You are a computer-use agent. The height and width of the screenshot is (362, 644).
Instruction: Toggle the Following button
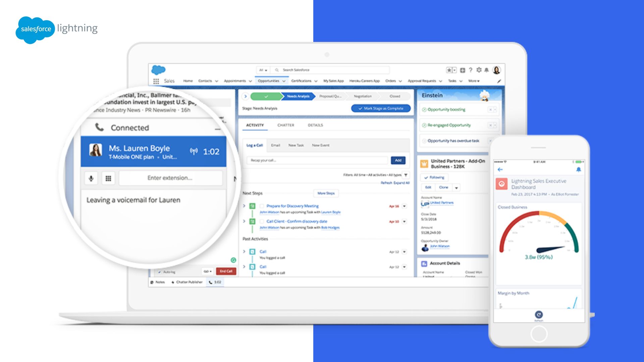coord(434,177)
